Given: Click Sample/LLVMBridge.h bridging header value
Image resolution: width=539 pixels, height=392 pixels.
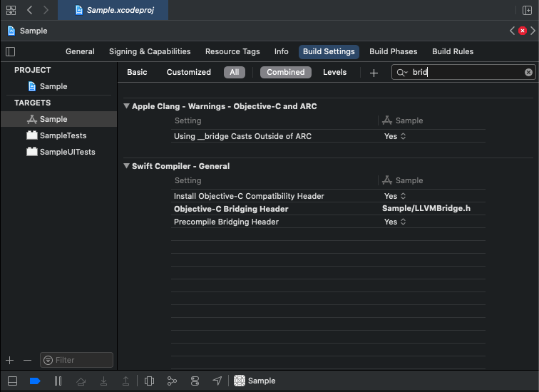Looking at the screenshot, I should (x=426, y=209).
